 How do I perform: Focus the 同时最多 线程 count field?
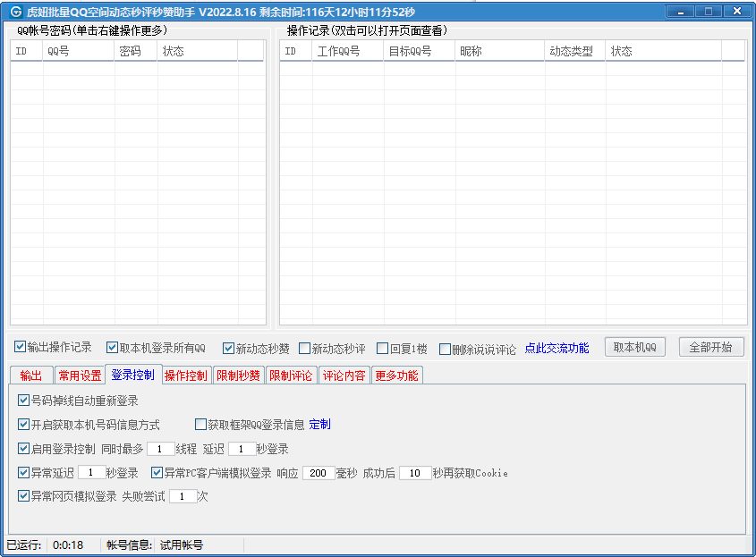pos(160,449)
